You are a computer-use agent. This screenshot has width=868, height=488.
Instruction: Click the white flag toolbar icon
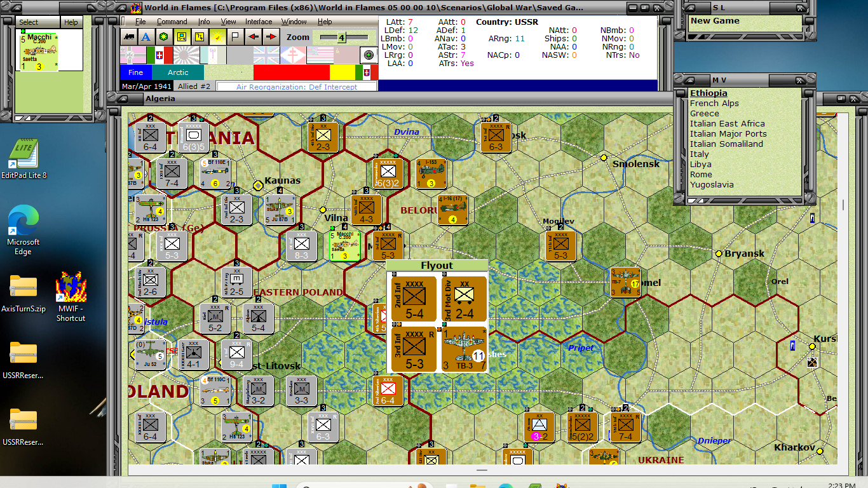coord(235,37)
